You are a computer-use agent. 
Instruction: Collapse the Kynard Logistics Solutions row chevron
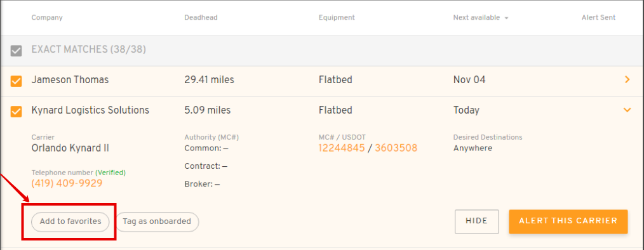(627, 110)
